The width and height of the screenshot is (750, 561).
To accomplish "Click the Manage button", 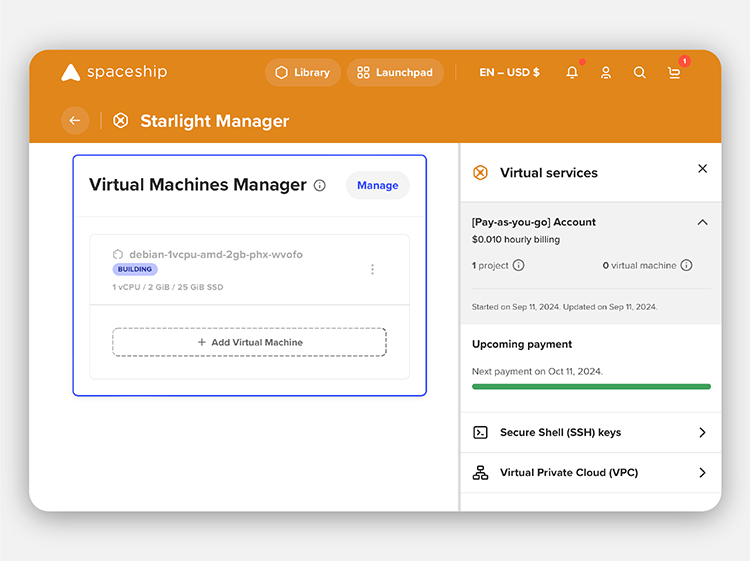I will [x=378, y=186].
